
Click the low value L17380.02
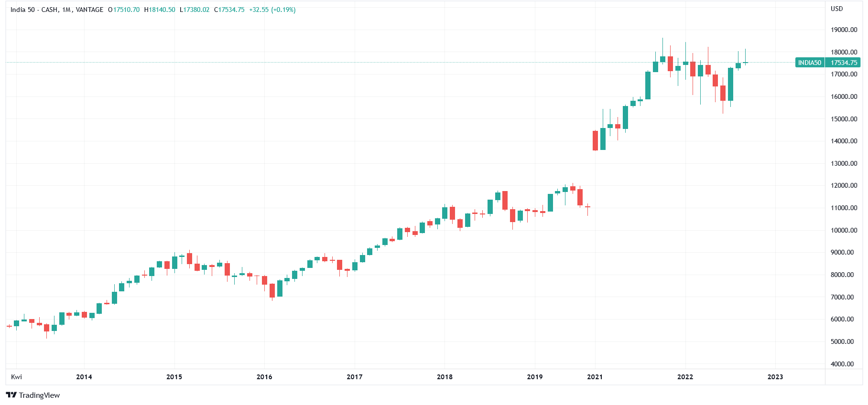pyautogui.click(x=195, y=10)
